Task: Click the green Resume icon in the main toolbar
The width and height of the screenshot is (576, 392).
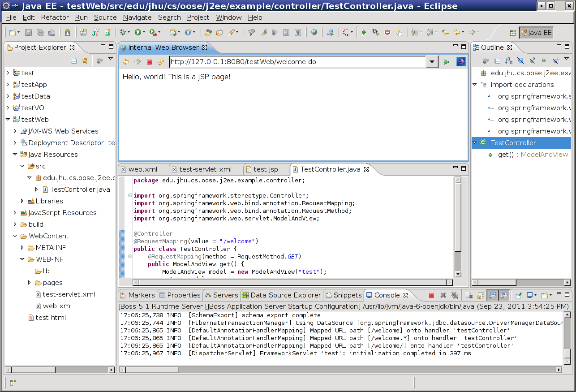Action: point(364,32)
